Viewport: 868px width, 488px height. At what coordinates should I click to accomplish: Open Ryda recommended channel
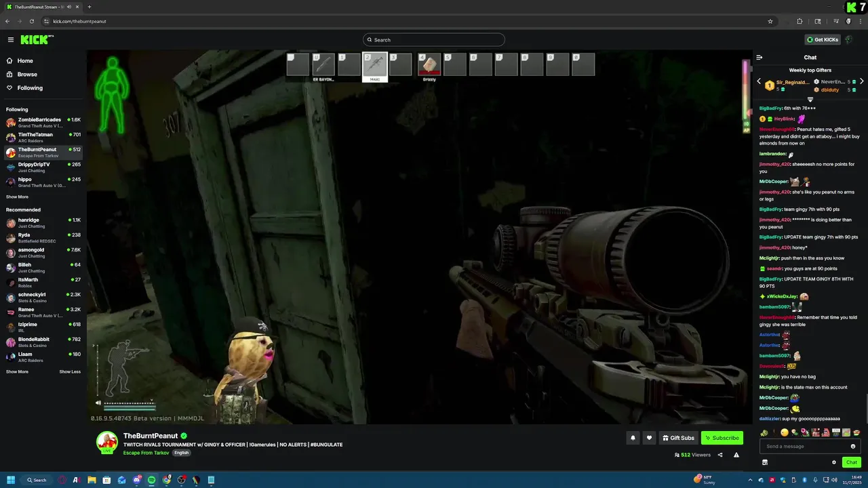coord(43,238)
